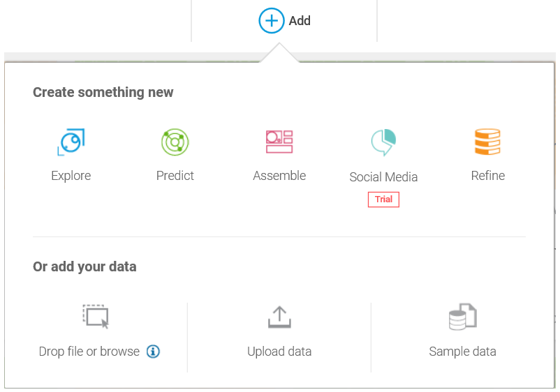Select the Assemble text label
The height and width of the screenshot is (392, 560).
279,176
